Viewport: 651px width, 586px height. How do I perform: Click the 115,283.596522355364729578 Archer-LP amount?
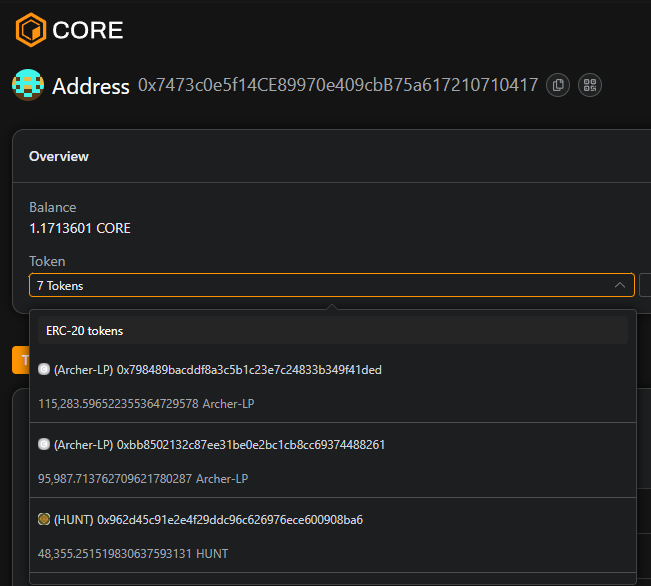click(146, 404)
